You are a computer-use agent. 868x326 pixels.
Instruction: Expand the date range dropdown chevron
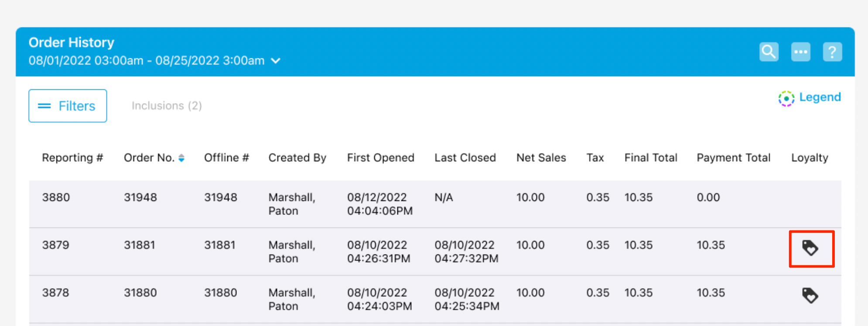click(x=276, y=61)
